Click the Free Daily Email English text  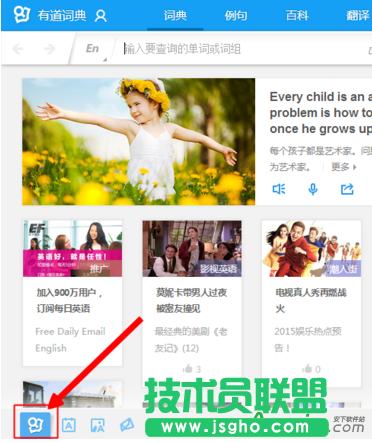[x=70, y=340]
